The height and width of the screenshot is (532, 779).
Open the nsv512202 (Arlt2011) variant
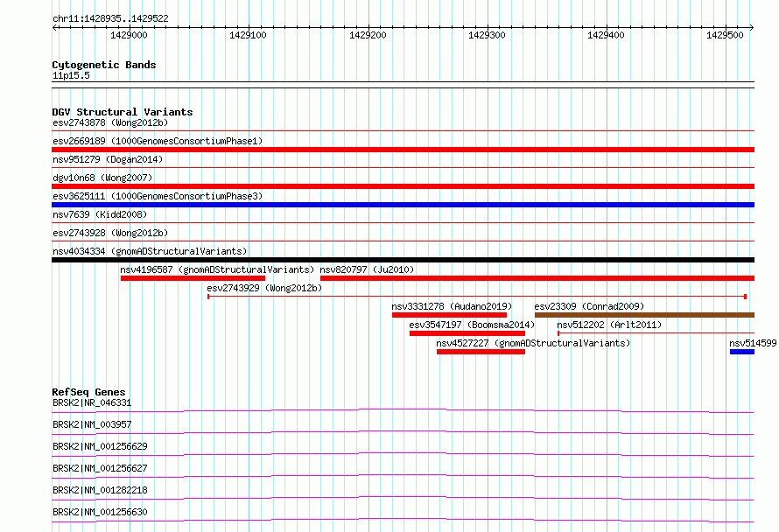click(x=609, y=325)
